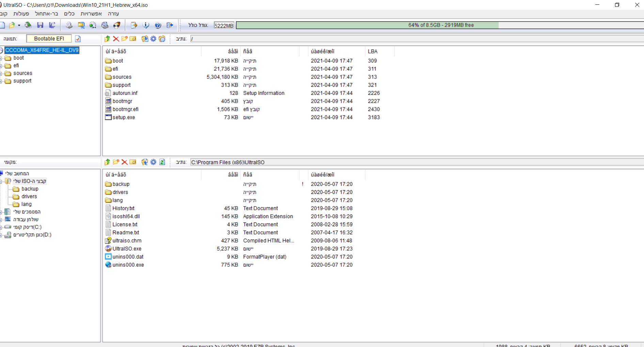Image resolution: width=644 pixels, height=347 pixels.
Task: Click the gear icon in local pane toolbar
Action: [x=153, y=162]
